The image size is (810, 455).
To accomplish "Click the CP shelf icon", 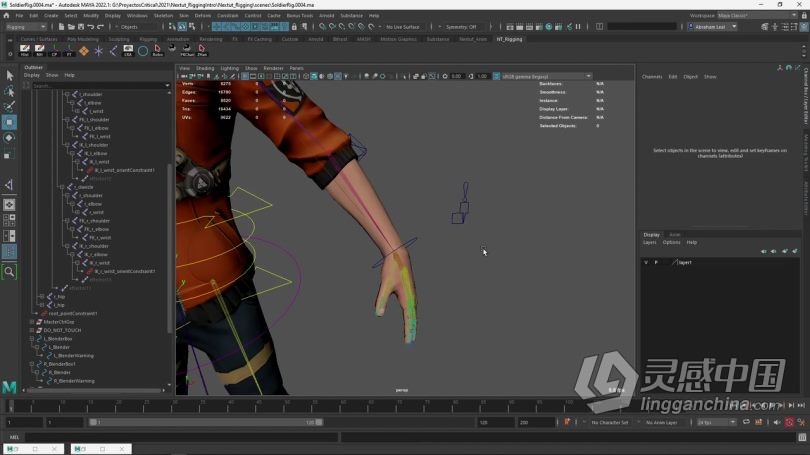I will tap(54, 50).
